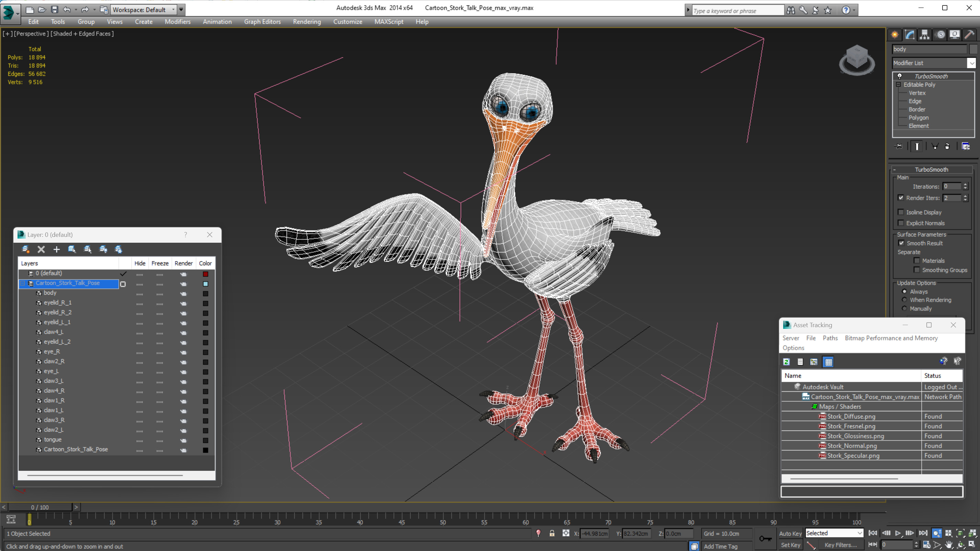980x551 pixels.
Task: Open the Hierarchy command panel tab
Action: tap(924, 35)
